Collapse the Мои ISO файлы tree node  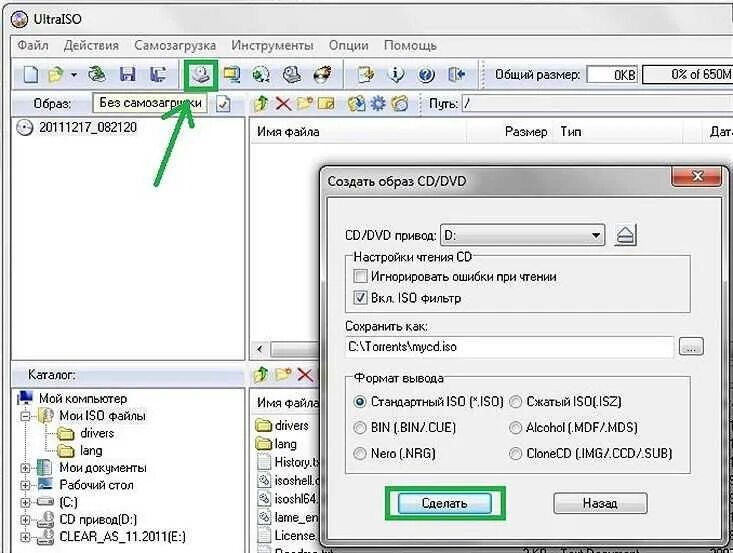click(x=25, y=416)
